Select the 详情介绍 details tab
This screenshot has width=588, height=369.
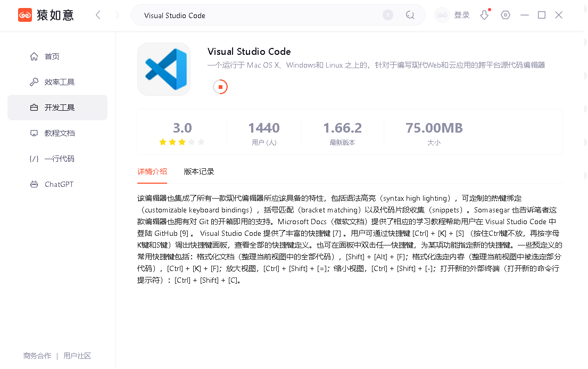pos(152,171)
